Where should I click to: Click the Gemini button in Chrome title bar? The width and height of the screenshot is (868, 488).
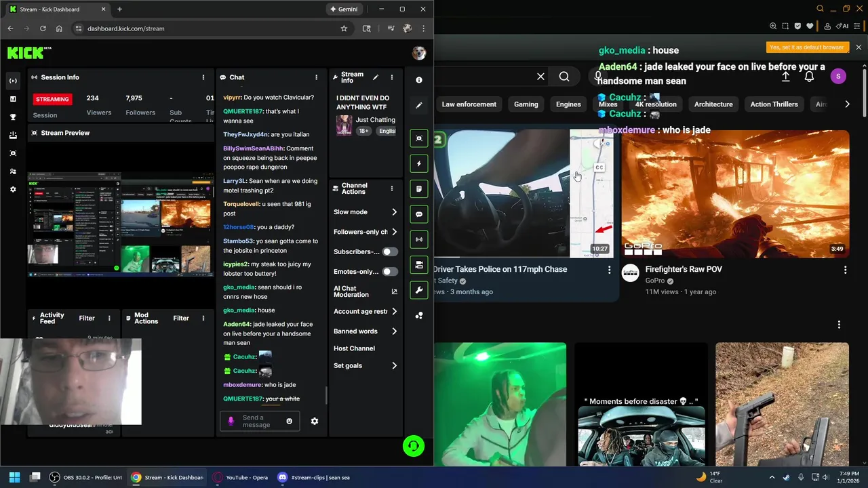(343, 9)
